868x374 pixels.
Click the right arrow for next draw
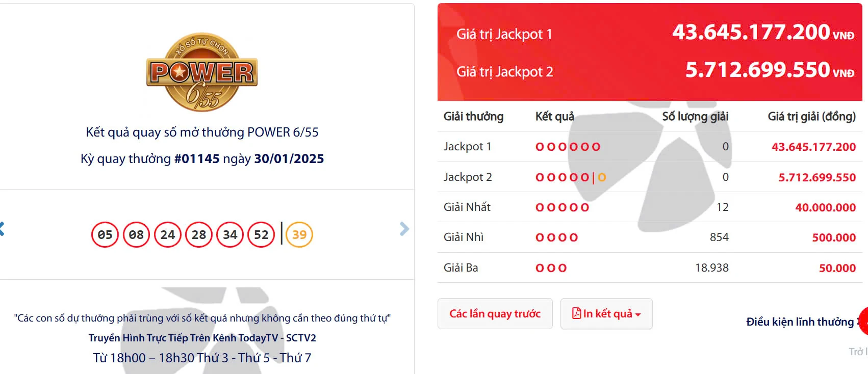pos(404,229)
